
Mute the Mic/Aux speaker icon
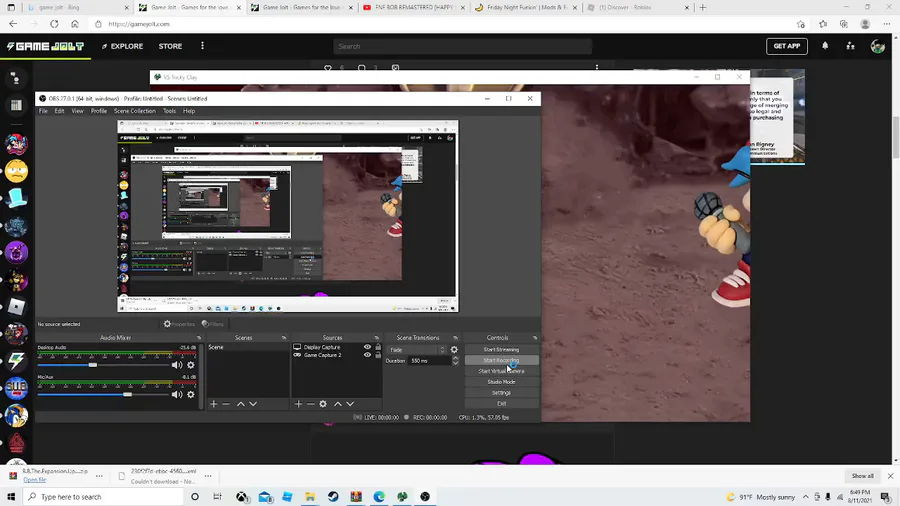point(177,395)
